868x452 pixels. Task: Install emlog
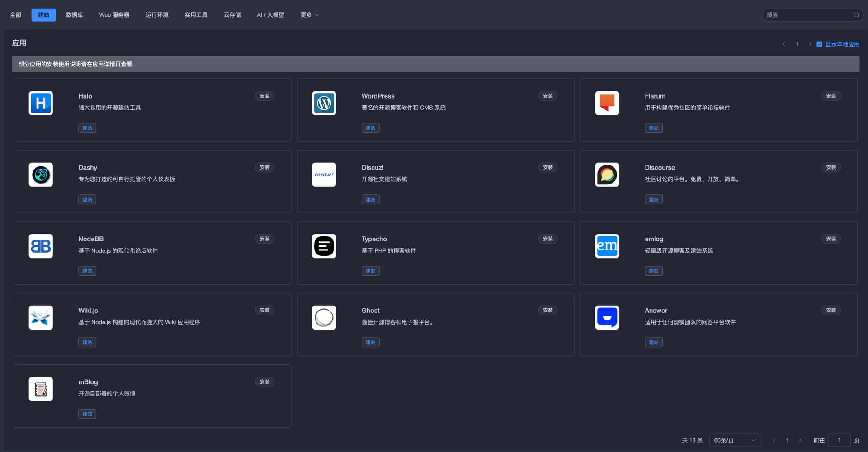tap(831, 239)
